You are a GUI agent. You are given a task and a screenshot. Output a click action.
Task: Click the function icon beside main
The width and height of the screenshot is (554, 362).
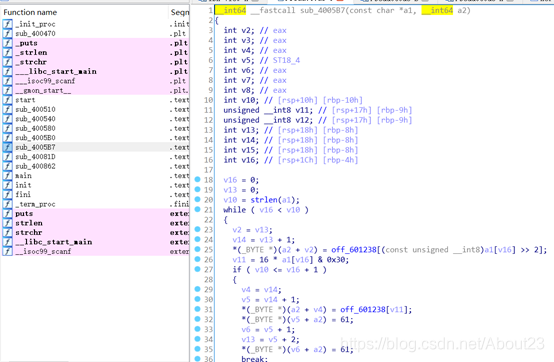point(7,176)
